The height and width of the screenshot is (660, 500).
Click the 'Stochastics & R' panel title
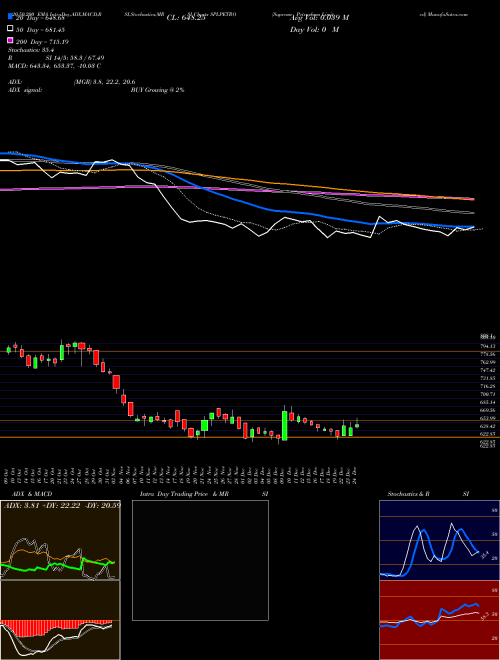point(409,494)
